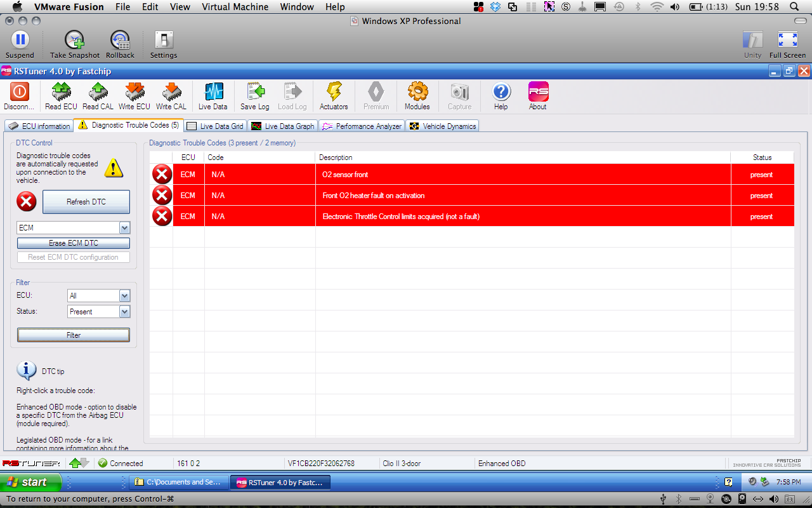
Task: Select the C:\Documents and Se... taskbar item
Action: point(178,482)
